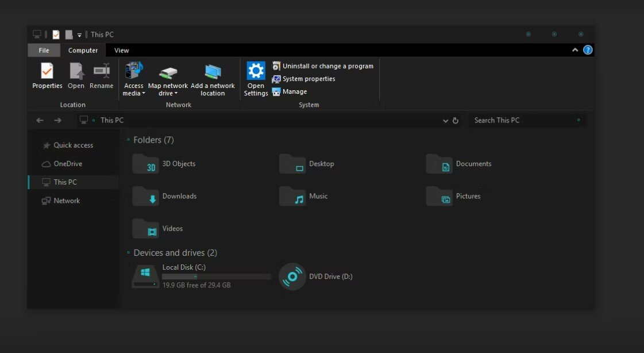The image size is (644, 353).
Task: Select the 3D Objects folder icon
Action: pos(146,164)
